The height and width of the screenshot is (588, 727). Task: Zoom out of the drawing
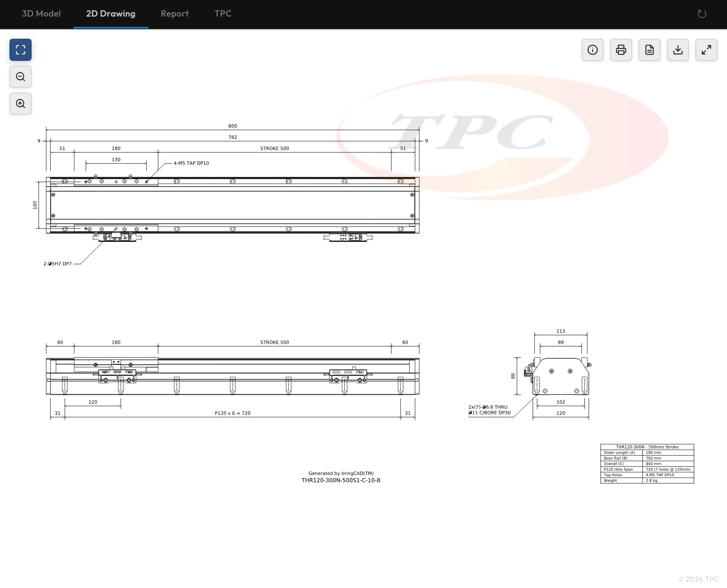point(21,77)
